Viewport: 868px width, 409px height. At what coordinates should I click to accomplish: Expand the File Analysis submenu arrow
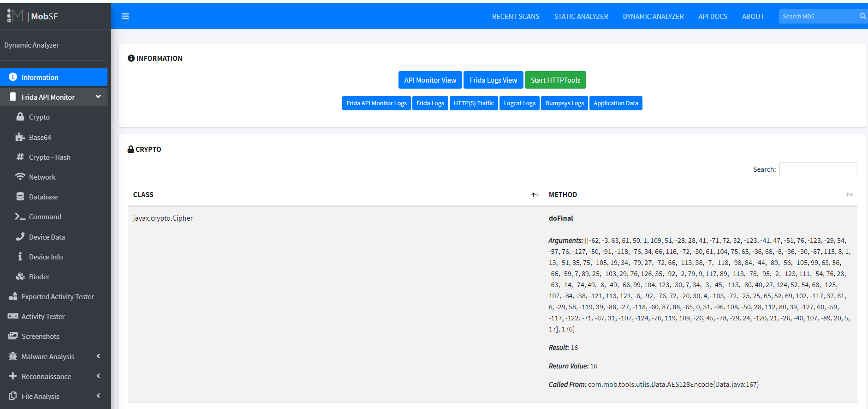pos(98,396)
